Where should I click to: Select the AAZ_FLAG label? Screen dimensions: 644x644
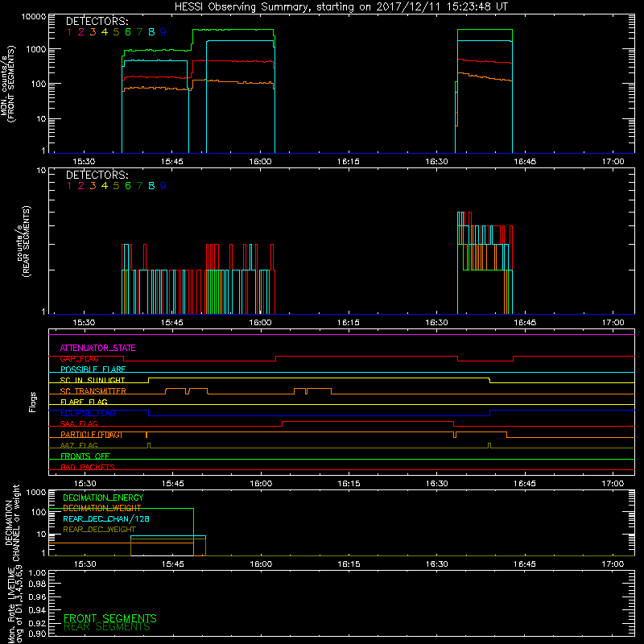[79, 446]
